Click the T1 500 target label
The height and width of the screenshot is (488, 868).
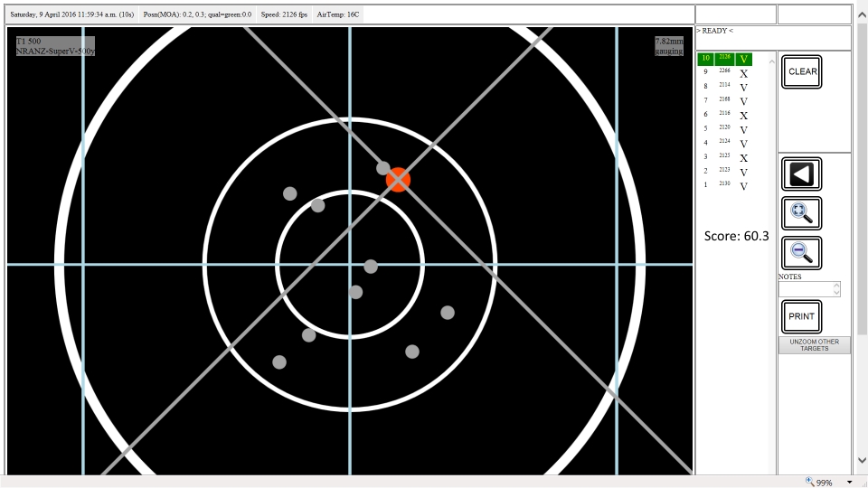click(x=55, y=46)
